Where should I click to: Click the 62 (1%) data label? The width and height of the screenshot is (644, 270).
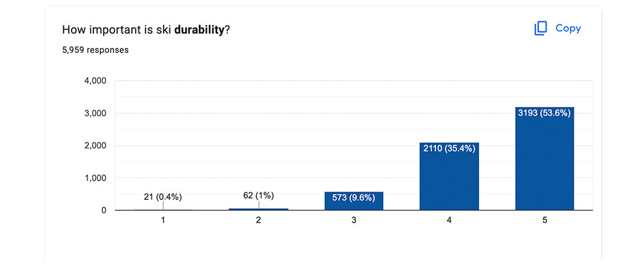click(x=258, y=195)
